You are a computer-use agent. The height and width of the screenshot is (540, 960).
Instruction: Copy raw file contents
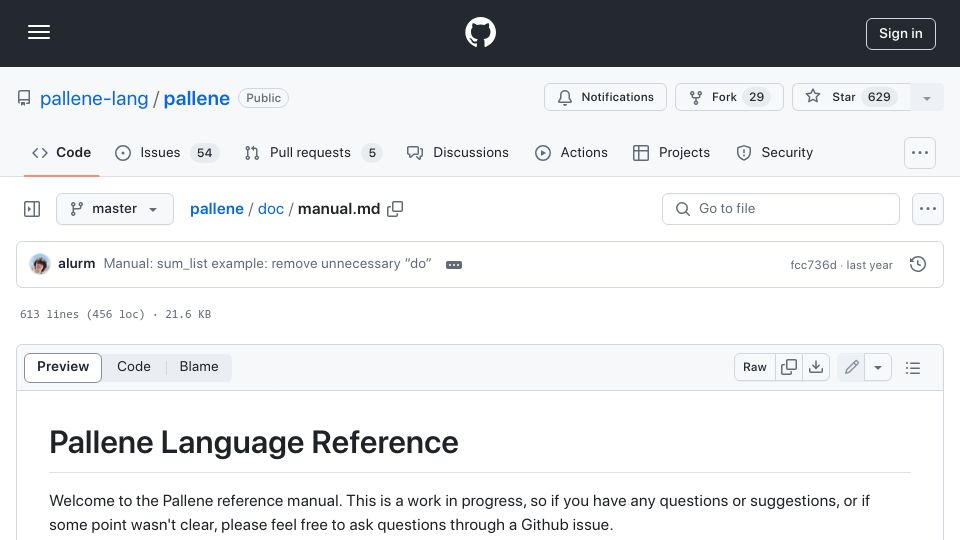(789, 367)
